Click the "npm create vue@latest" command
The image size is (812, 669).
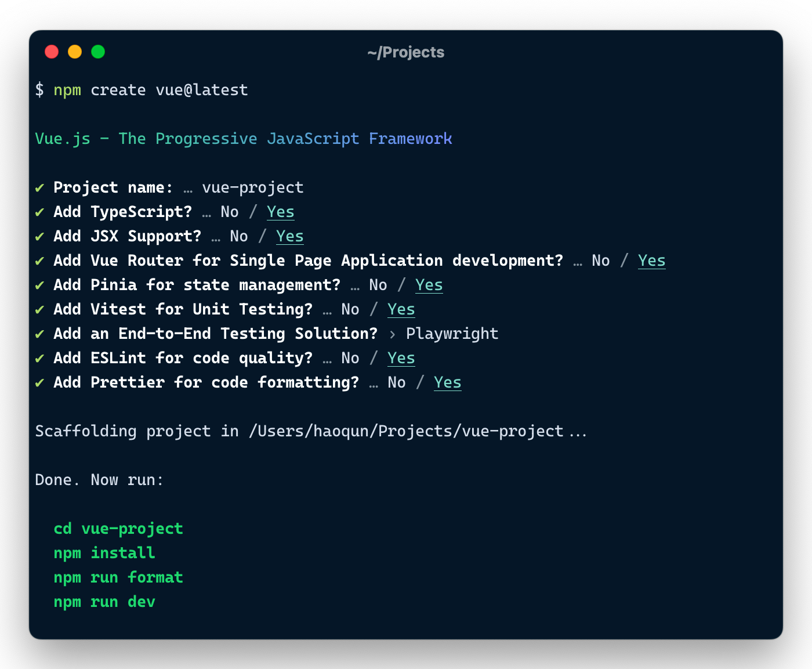tap(151, 90)
